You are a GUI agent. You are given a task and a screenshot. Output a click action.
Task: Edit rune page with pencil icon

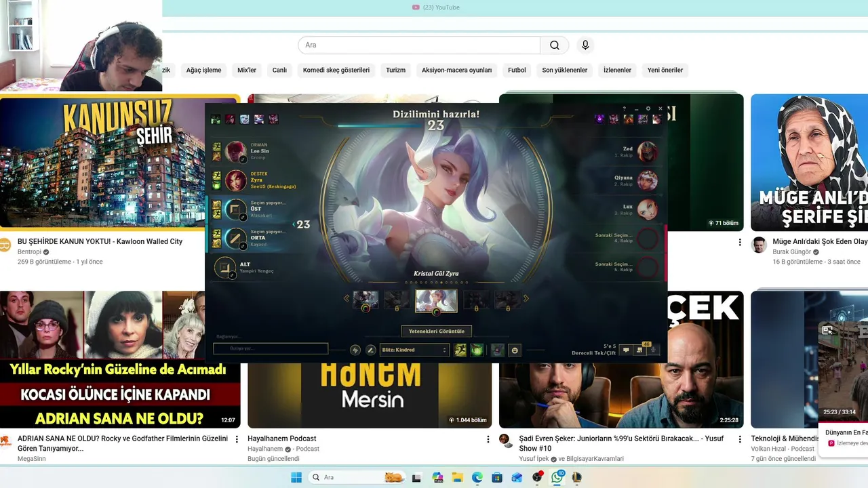click(x=370, y=350)
